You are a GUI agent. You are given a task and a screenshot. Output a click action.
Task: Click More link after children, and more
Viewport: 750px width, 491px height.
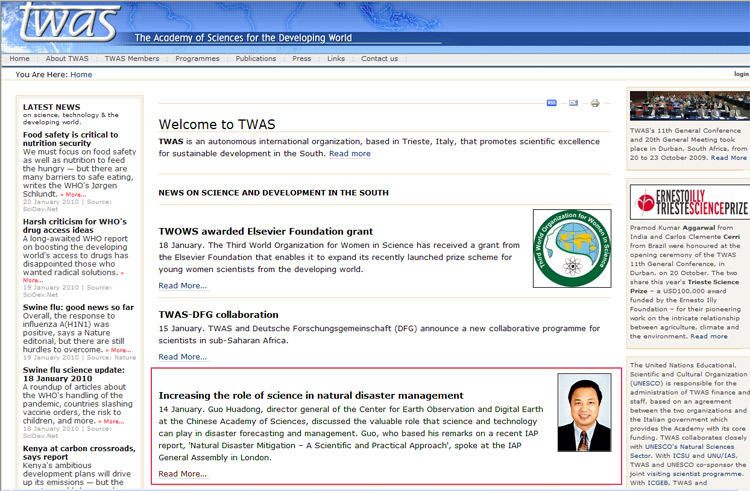111,422
